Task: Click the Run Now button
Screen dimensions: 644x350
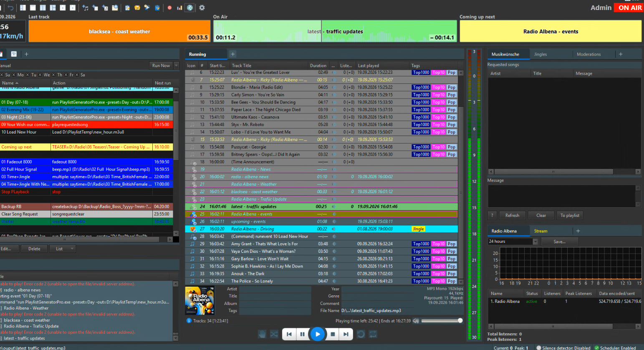Action: [161, 65]
